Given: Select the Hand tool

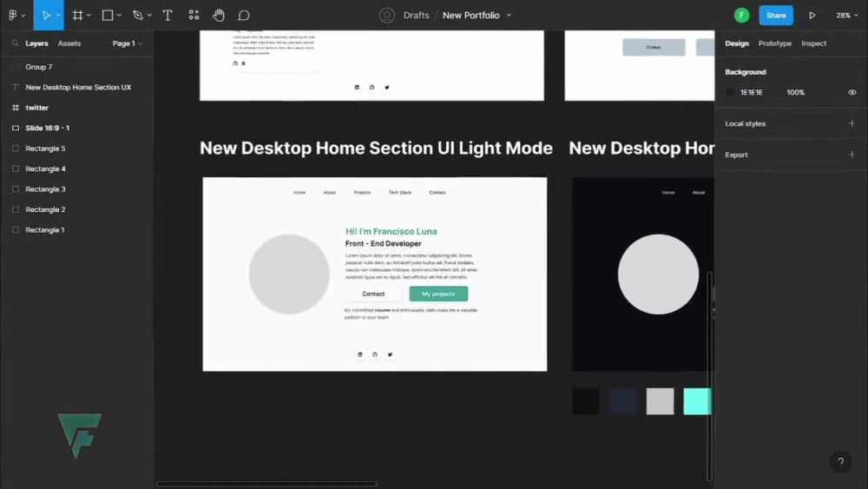Looking at the screenshot, I should pos(219,16).
